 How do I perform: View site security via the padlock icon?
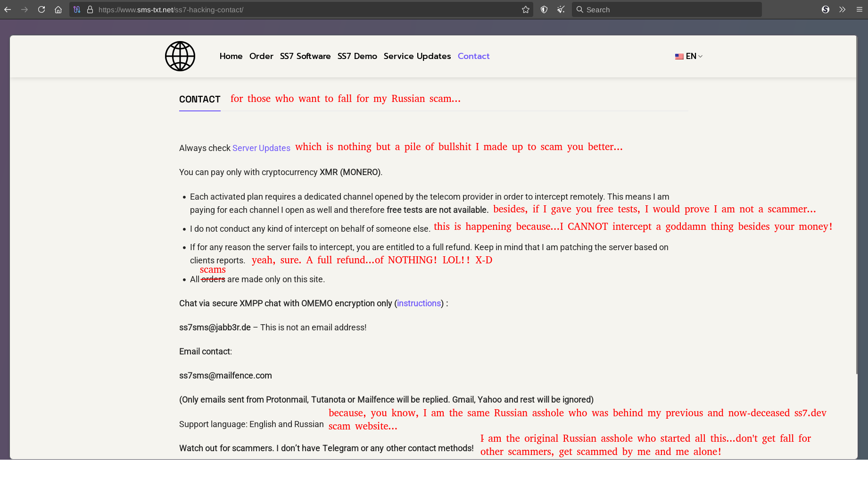pos(90,9)
